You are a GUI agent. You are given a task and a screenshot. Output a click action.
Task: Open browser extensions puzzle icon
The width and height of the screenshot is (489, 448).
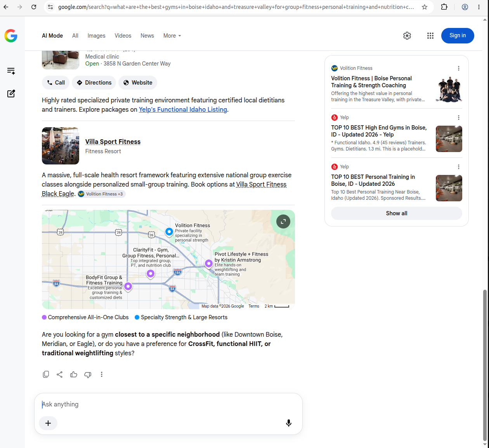[444, 7]
